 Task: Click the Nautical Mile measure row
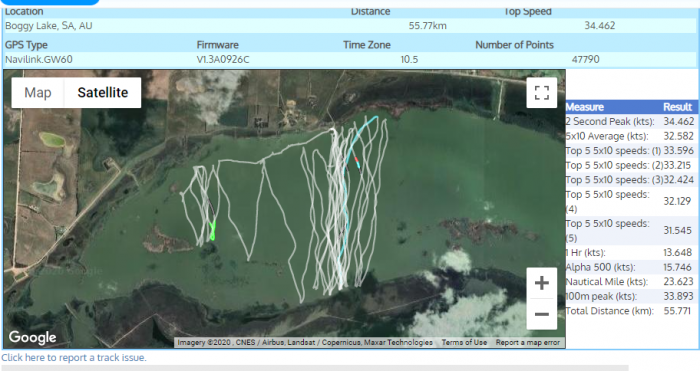[630, 282]
